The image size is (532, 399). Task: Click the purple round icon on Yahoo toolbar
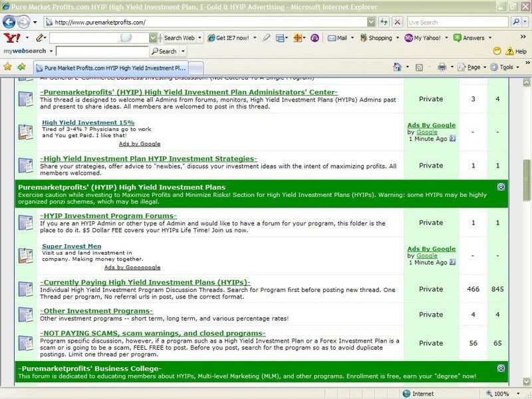click(x=315, y=38)
